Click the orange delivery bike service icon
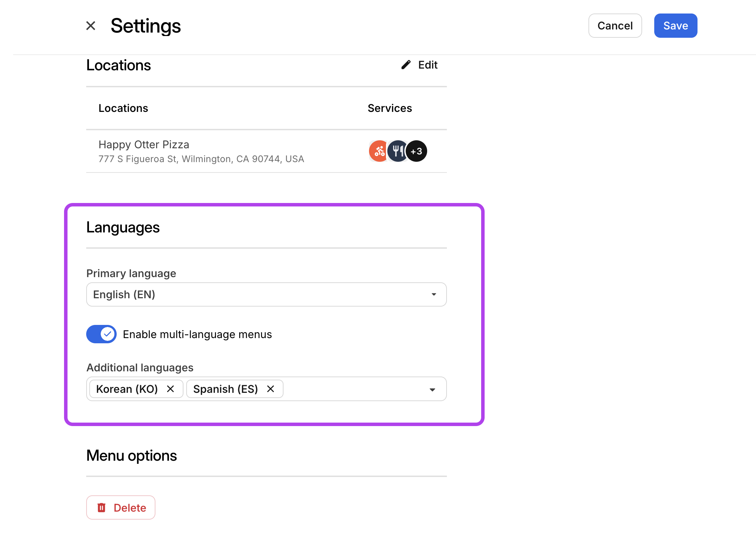The image size is (756, 557). pos(379,151)
